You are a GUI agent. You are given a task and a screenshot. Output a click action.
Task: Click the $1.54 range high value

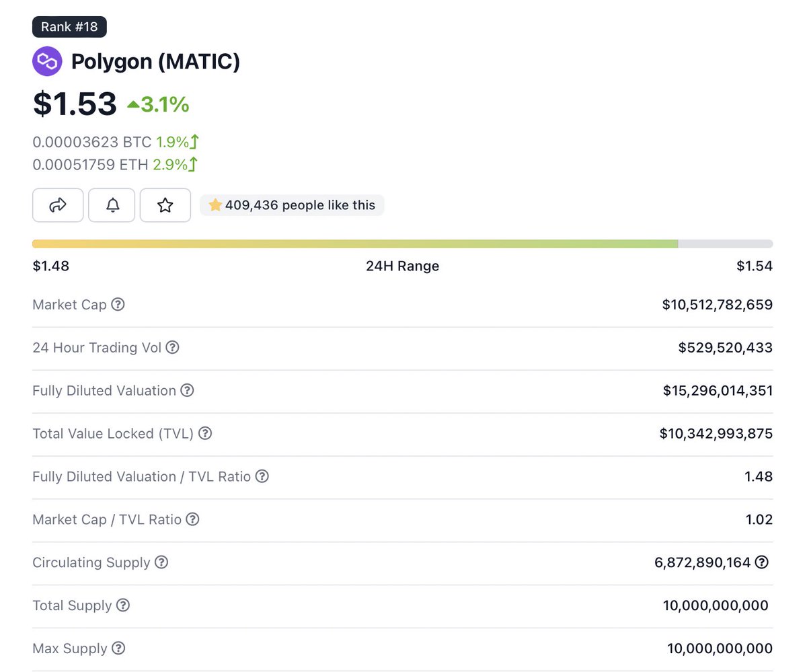pyautogui.click(x=755, y=266)
